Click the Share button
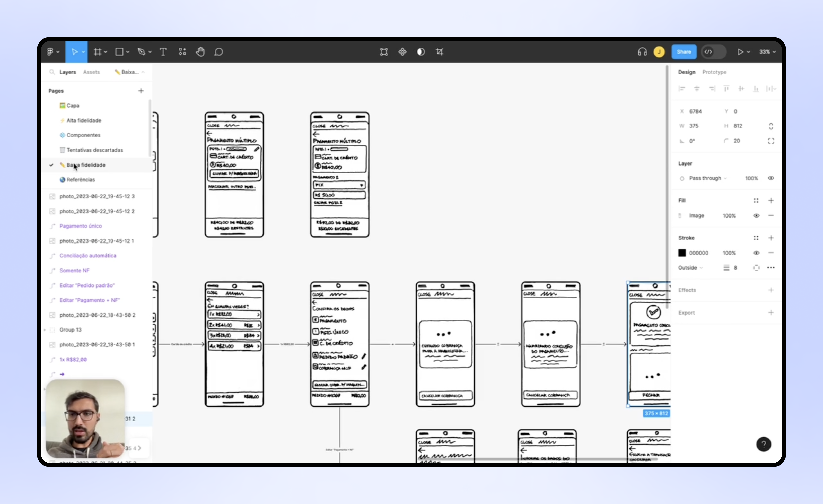The width and height of the screenshot is (823, 504). [x=684, y=51]
